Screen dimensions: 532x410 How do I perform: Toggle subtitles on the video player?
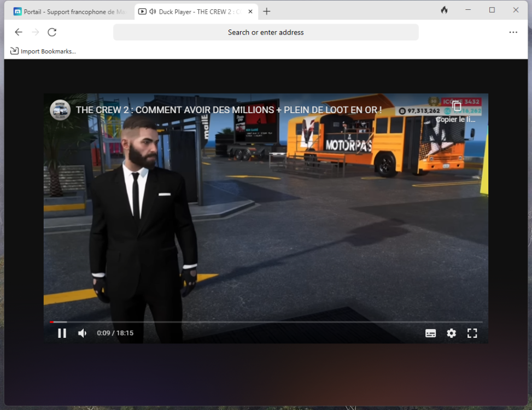pyautogui.click(x=430, y=333)
